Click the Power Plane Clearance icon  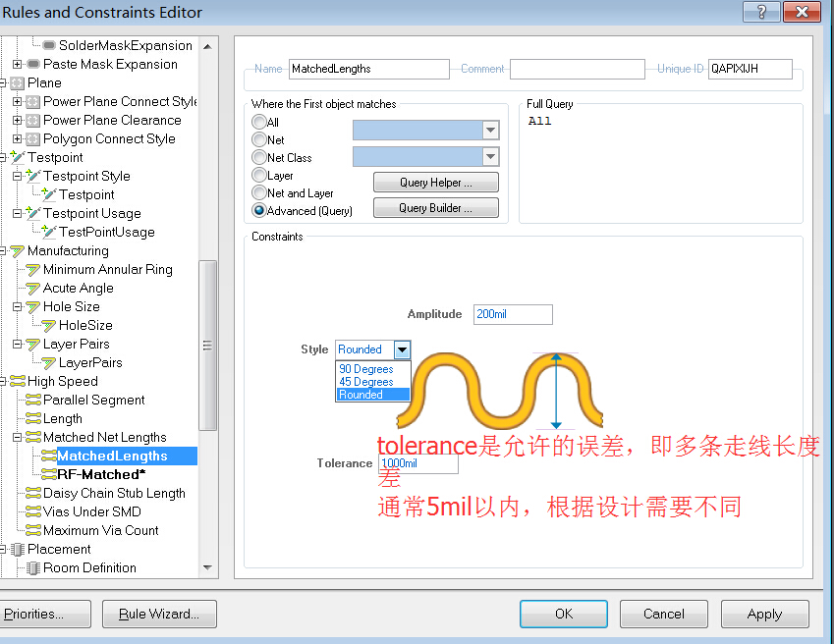click(x=33, y=121)
